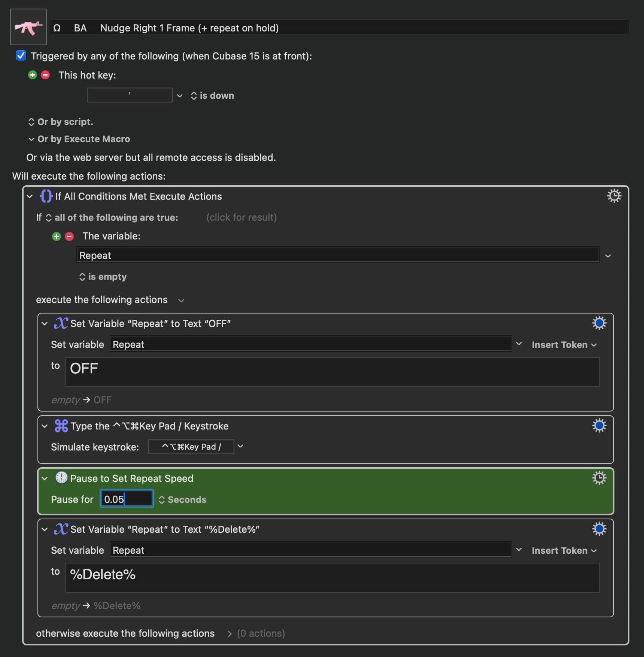This screenshot has width=644, height=657.
Task: Expand the otherwise execute actions section
Action: [x=230, y=633]
